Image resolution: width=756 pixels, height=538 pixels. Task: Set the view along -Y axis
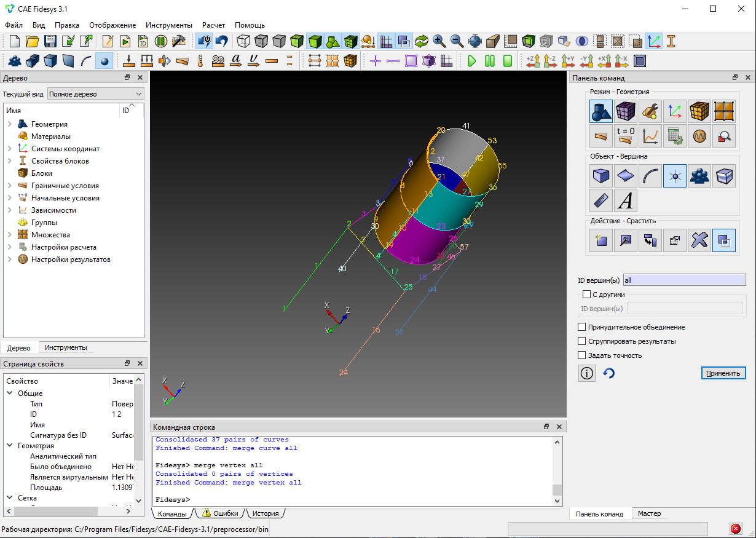click(x=586, y=61)
